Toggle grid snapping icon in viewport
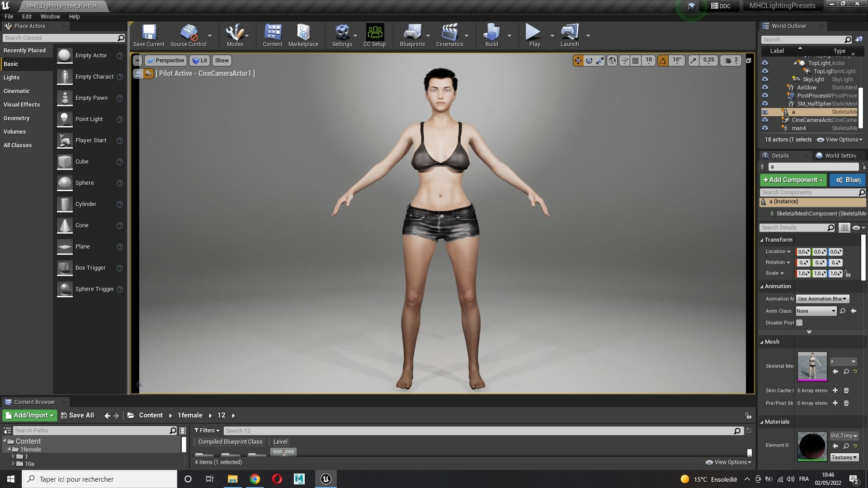The height and width of the screenshot is (488, 868). tap(636, 61)
